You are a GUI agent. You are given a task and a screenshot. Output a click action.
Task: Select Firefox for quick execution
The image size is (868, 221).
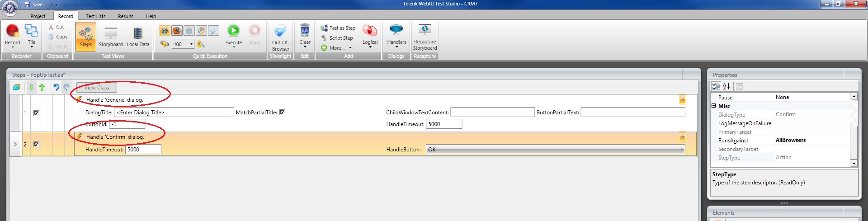click(x=177, y=31)
